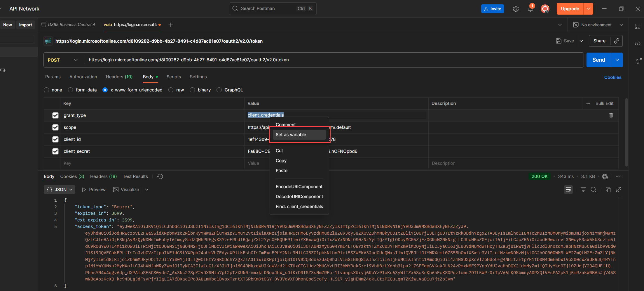The image size is (644, 291).
Task: Expand Send button options arrow
Action: point(617,60)
